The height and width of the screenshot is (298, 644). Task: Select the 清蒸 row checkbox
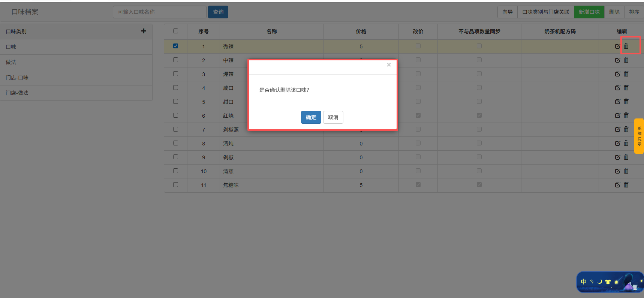175,171
